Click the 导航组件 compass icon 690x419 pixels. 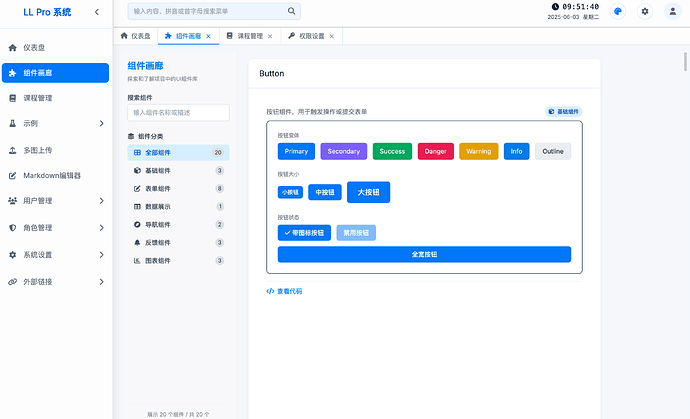[137, 224]
